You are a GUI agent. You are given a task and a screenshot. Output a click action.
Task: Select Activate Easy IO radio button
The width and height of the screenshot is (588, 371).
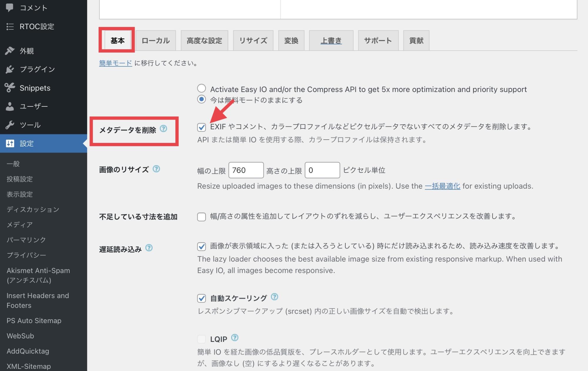(201, 88)
